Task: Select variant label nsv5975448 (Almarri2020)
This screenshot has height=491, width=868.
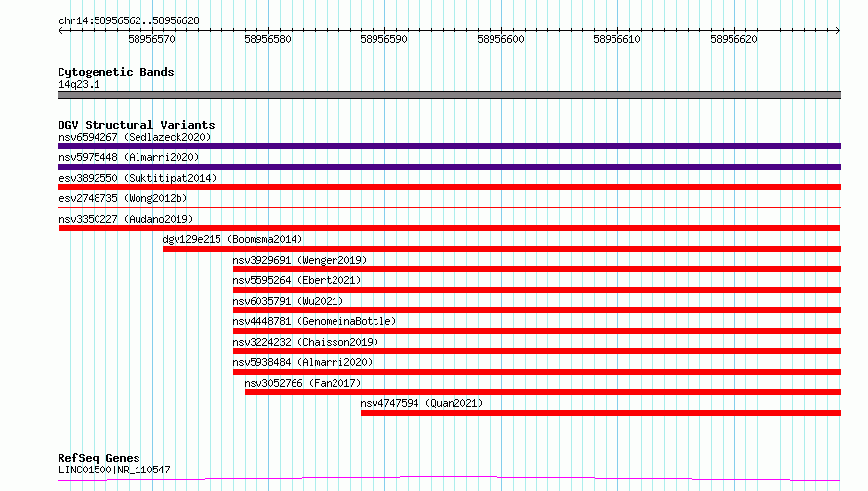Action: click(x=129, y=157)
